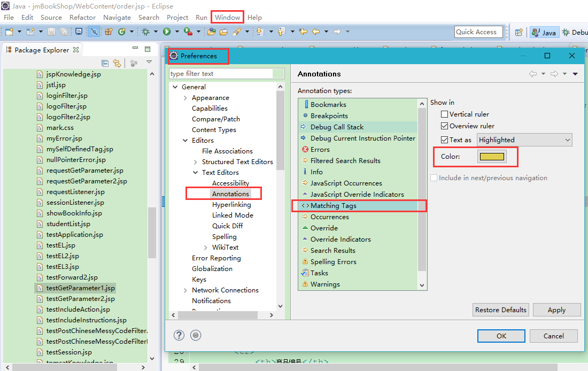Click the Previous Annotation arrow icon

coord(281,32)
